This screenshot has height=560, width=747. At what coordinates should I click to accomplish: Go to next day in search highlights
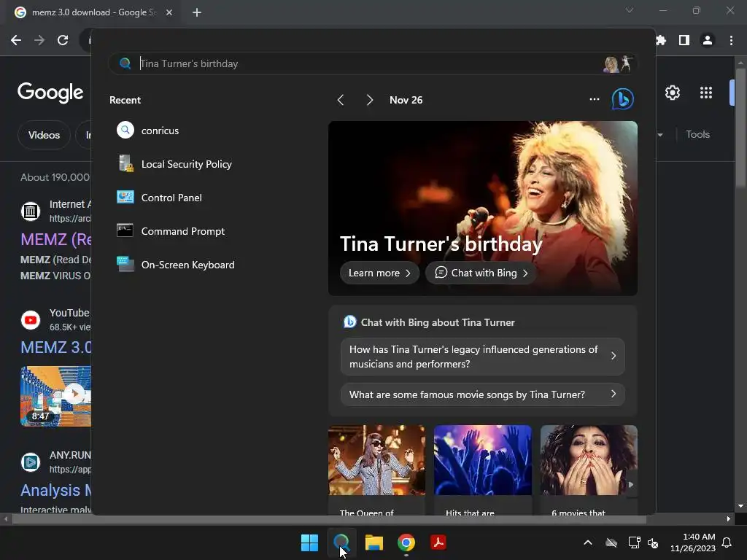(x=370, y=100)
